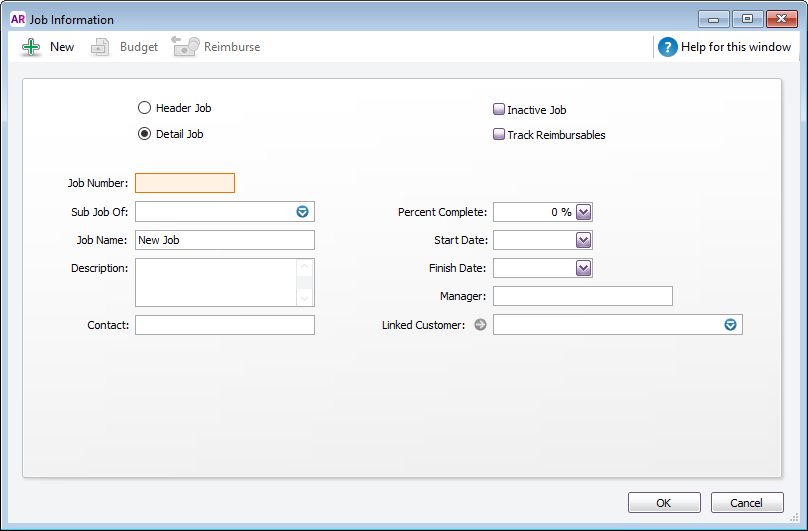
Task: Click the Help for this window link
Action: (736, 47)
